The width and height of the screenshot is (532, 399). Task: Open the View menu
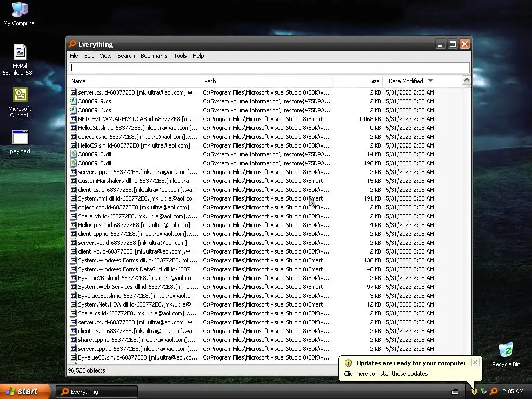click(x=105, y=56)
